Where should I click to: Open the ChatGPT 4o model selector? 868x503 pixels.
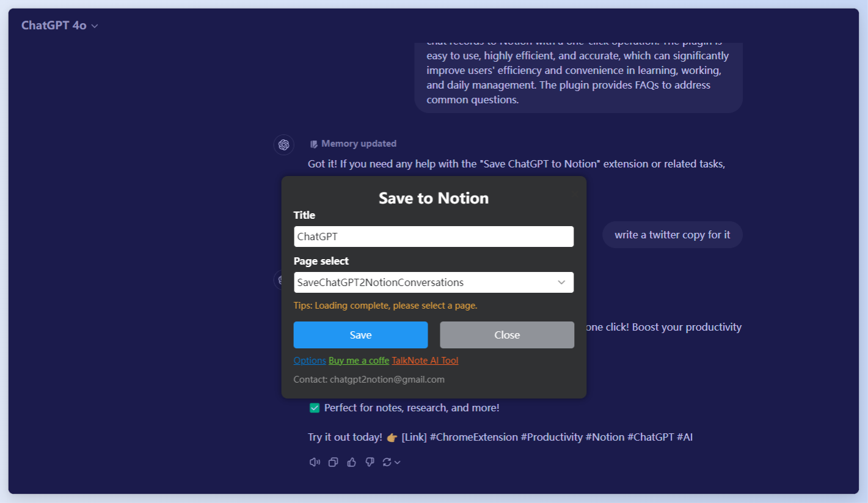tap(59, 26)
